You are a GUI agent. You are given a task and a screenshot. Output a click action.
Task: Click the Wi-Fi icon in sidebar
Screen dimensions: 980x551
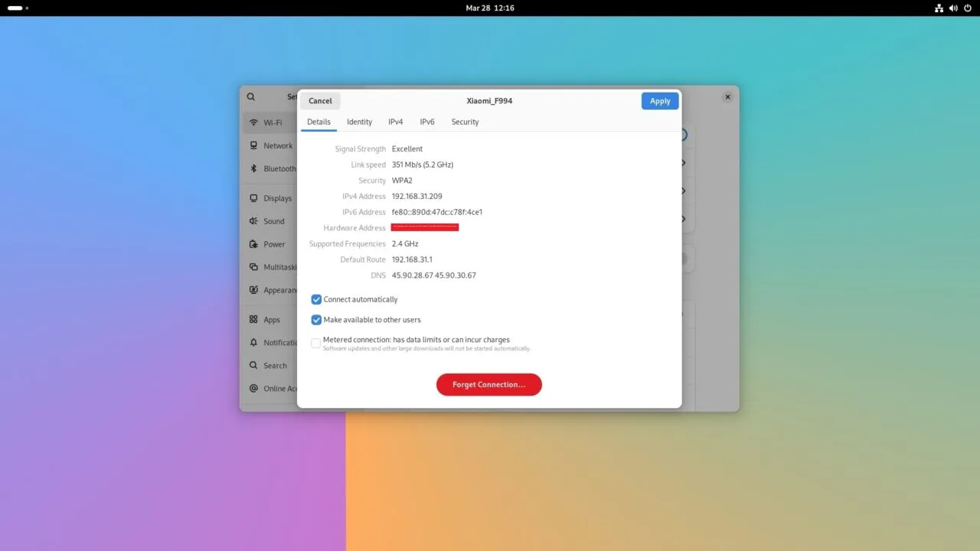click(x=253, y=122)
